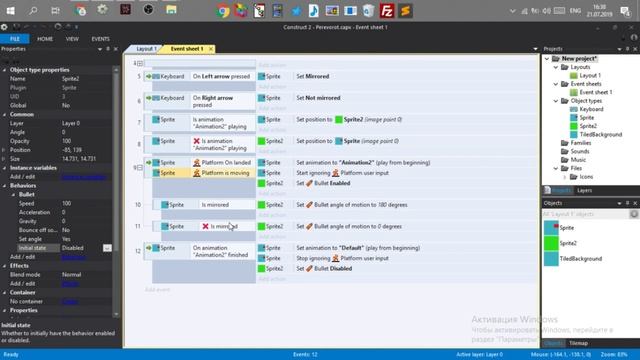Open File Explorer from the taskbar
Viewport: 640px width, 360px height.
pyautogui.click(x=171, y=10)
